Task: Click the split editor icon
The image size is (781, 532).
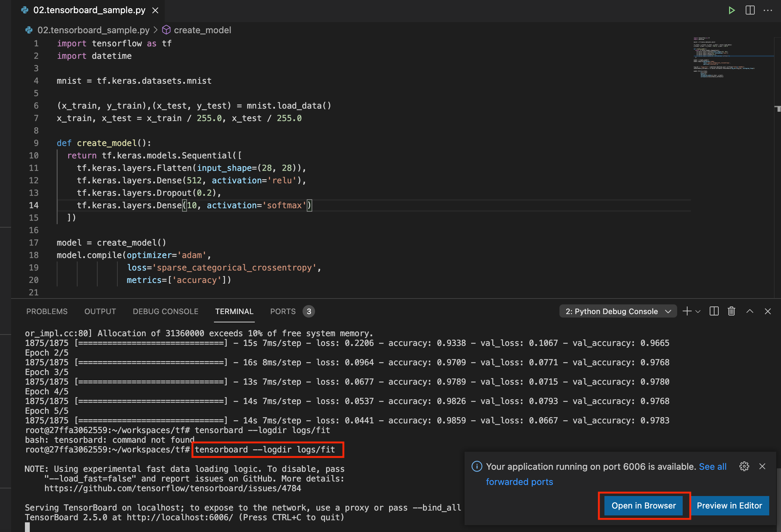Action: tap(750, 10)
